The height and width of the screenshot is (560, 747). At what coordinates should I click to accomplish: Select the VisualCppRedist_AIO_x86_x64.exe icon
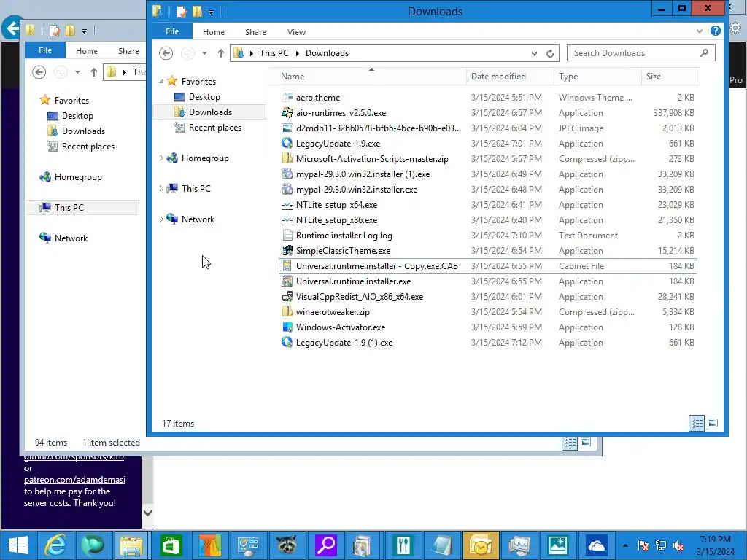tap(287, 297)
